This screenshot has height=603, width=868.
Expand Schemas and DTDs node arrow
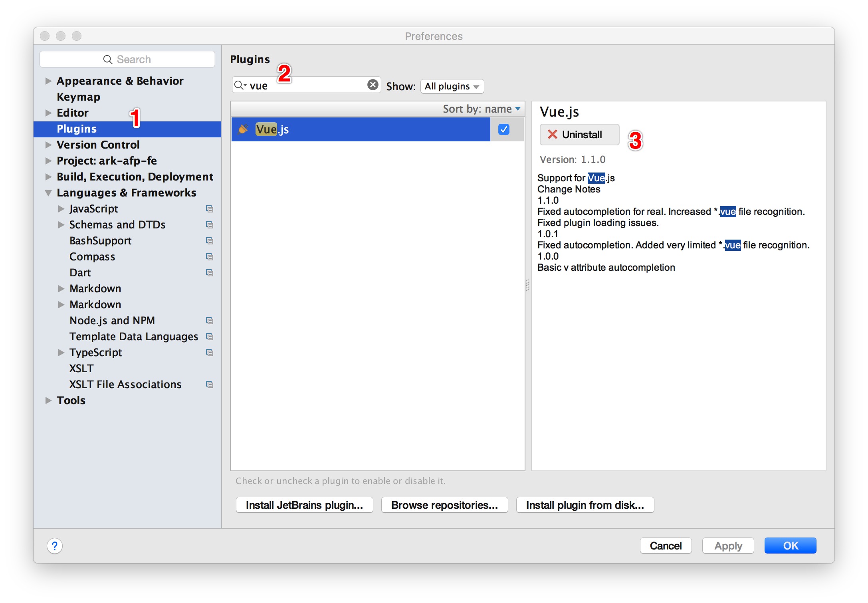click(x=61, y=225)
